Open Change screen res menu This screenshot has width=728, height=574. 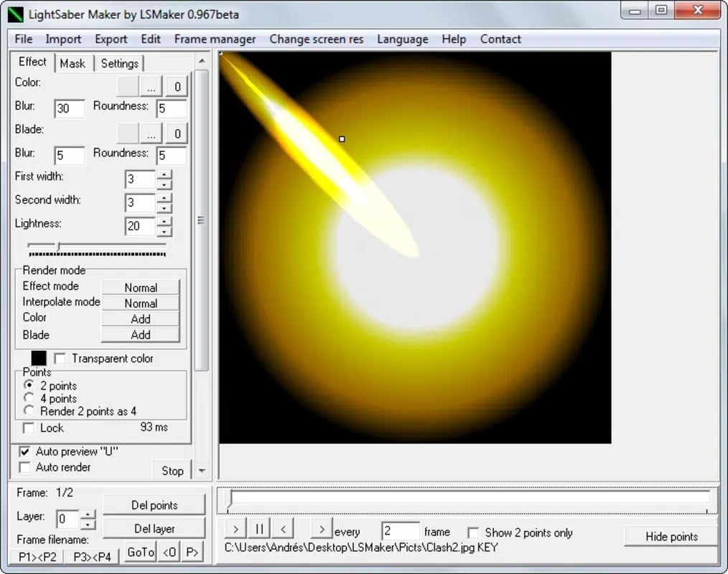coord(316,39)
